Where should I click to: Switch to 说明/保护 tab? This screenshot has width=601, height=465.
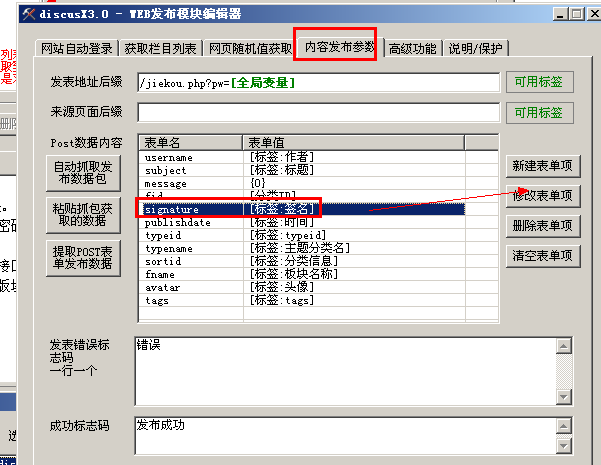point(475,49)
